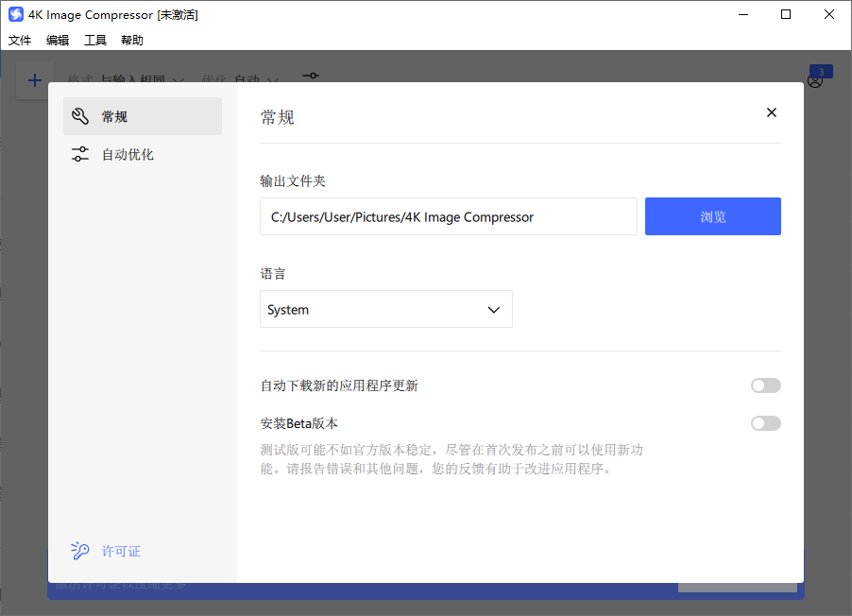Enable the 安装Beta版本 switch
The height and width of the screenshot is (616, 852).
point(766,423)
